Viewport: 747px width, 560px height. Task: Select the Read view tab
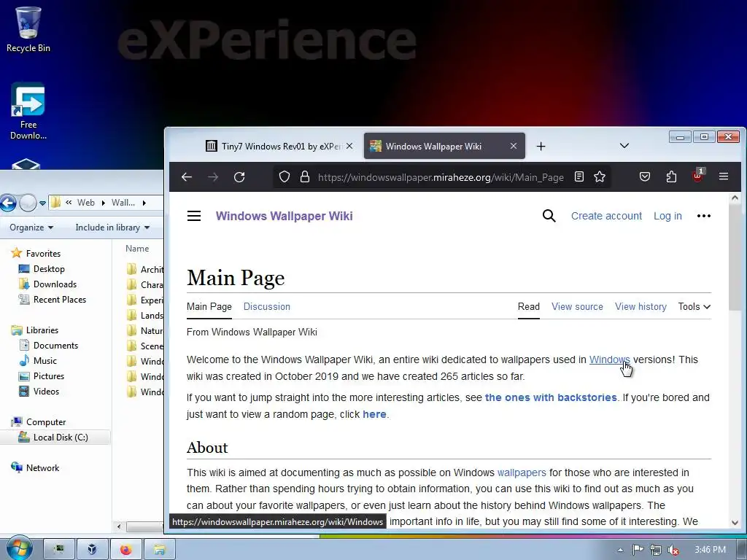click(529, 307)
